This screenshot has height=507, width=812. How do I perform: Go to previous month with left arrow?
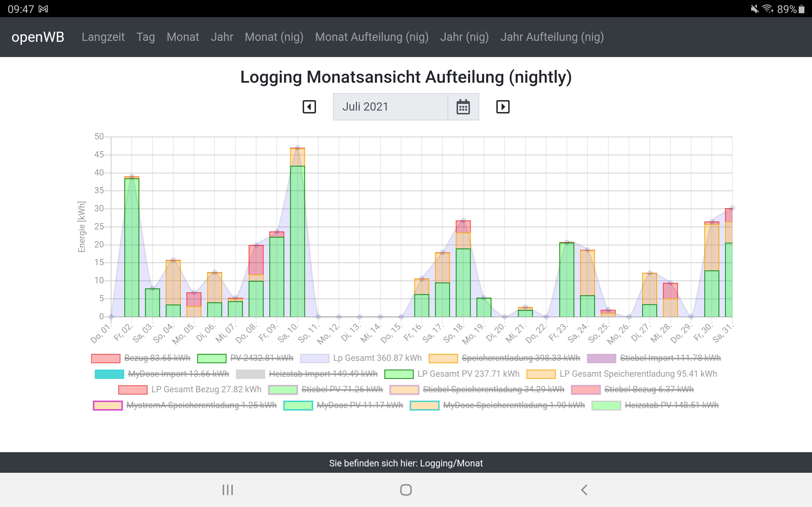[309, 107]
